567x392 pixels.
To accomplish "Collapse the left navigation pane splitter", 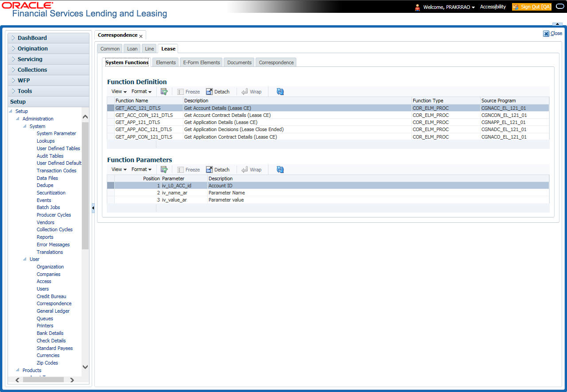I will click(x=93, y=208).
